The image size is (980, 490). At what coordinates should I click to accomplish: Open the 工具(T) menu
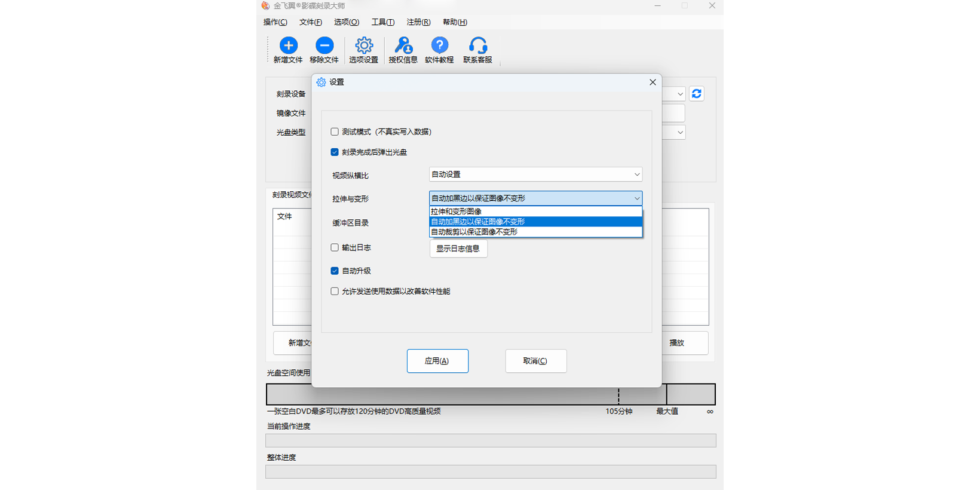[382, 22]
